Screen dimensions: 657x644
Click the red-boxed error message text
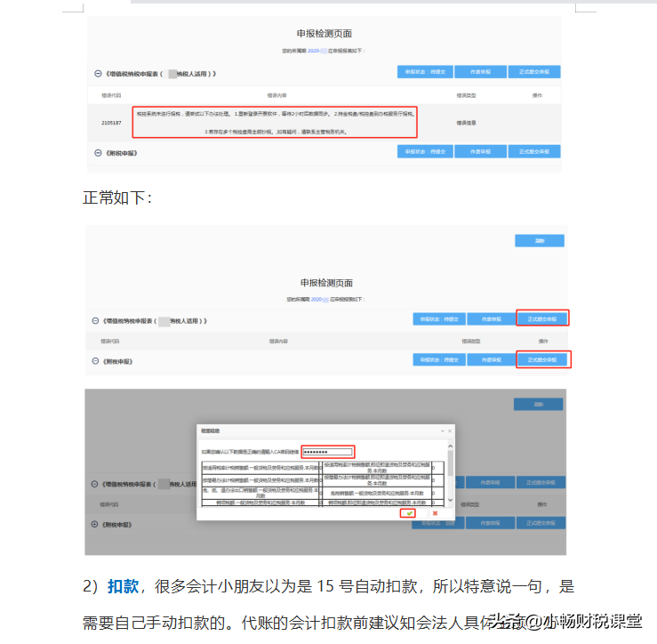[275, 122]
